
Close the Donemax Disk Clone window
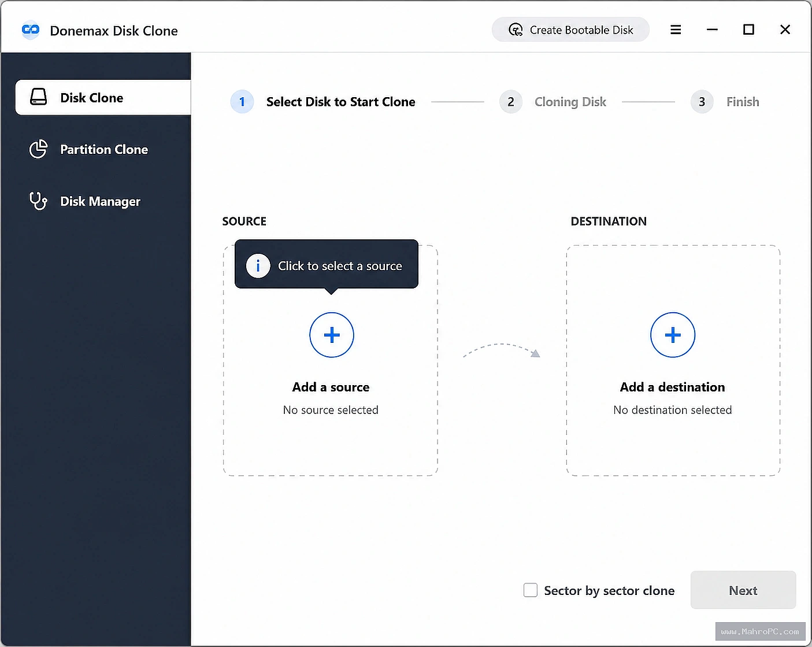point(785,29)
